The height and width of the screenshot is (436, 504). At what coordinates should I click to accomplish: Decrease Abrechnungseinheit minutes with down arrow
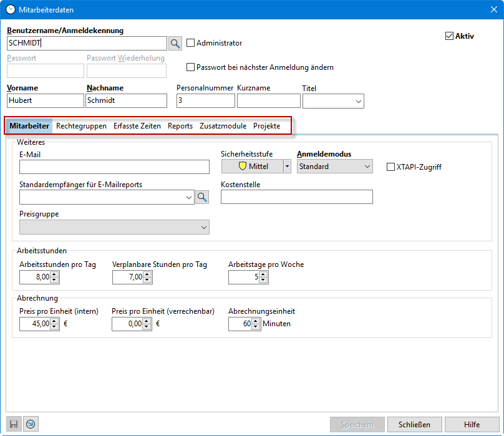256,327
